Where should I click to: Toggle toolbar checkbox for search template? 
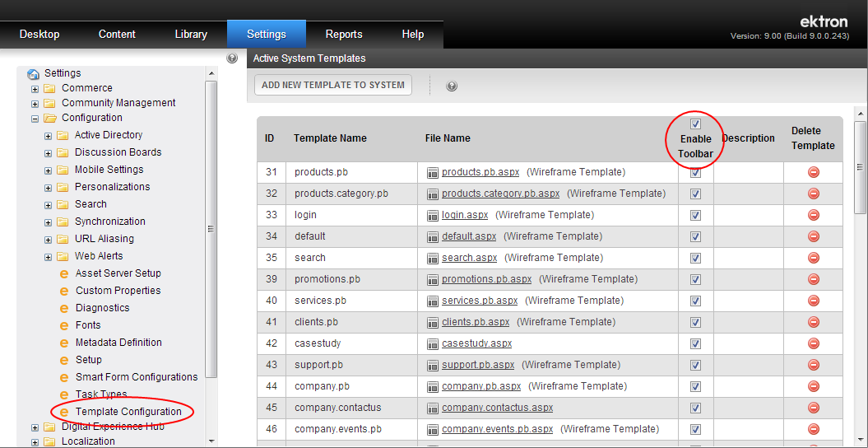coord(696,258)
